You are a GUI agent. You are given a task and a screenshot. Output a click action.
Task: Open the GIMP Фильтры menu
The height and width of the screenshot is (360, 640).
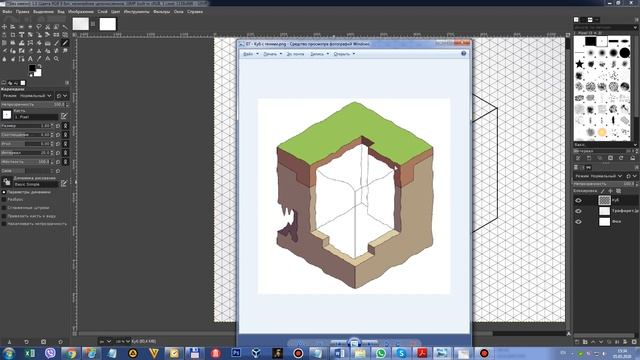pos(162,12)
